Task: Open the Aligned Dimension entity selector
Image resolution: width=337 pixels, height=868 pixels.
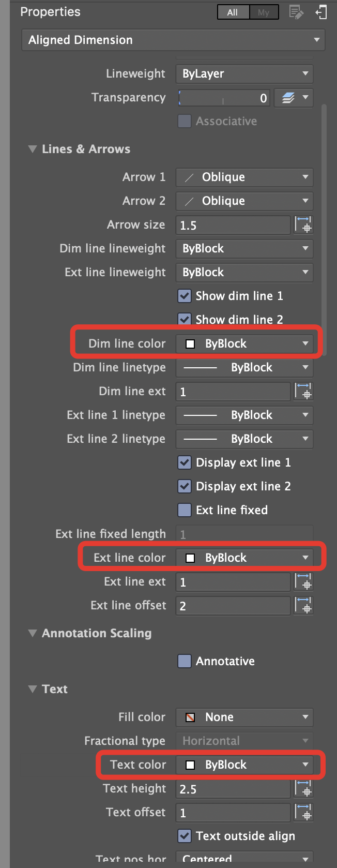Action: pos(173,39)
